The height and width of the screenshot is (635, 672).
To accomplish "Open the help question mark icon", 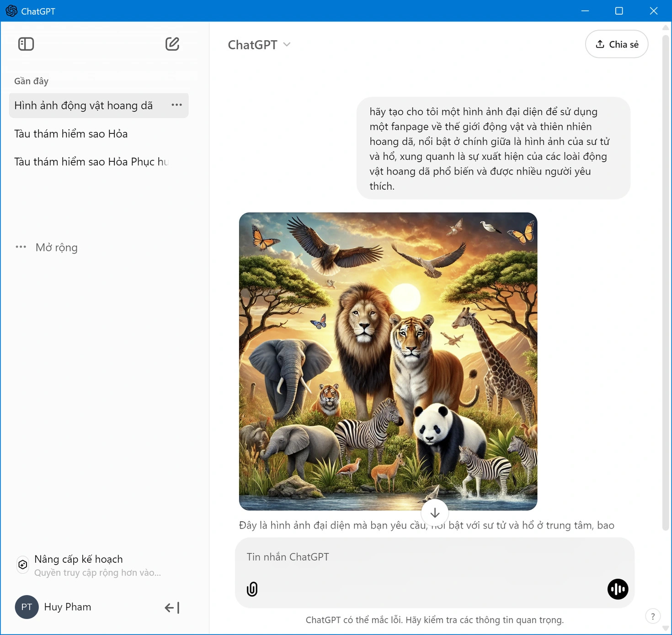I will point(653,616).
